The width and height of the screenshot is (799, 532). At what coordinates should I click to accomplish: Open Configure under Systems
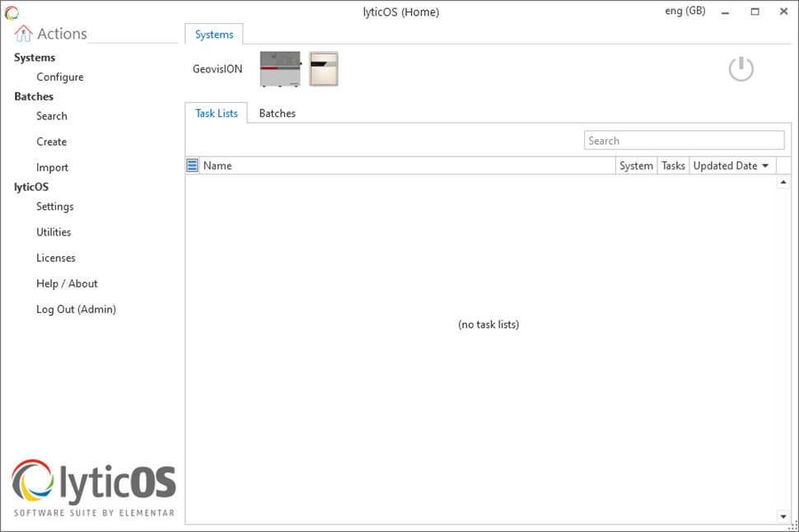tap(59, 77)
